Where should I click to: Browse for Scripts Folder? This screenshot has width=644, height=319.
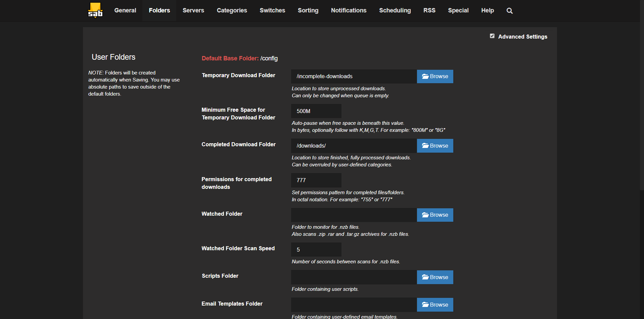pyautogui.click(x=435, y=277)
